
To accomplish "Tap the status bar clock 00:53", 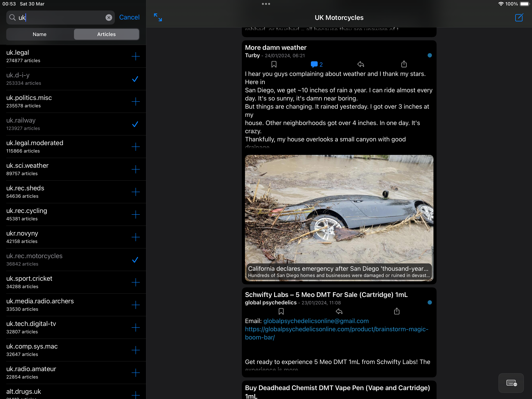I will [x=9, y=4].
